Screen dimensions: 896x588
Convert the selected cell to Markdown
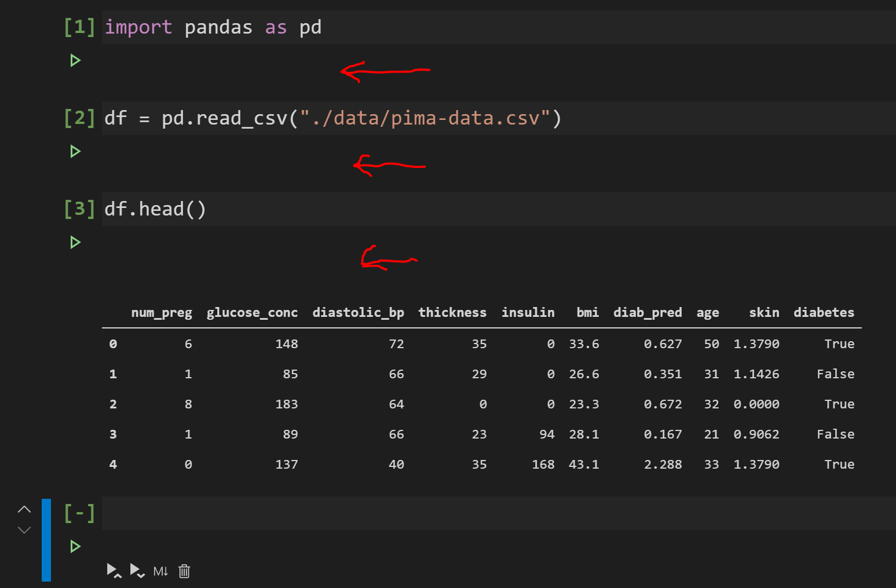pyautogui.click(x=160, y=571)
